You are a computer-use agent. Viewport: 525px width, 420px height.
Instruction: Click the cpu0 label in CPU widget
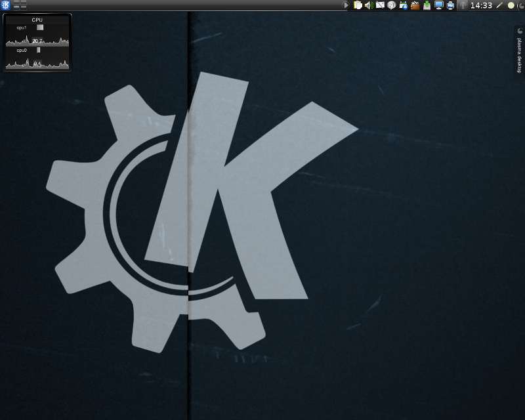(22, 50)
